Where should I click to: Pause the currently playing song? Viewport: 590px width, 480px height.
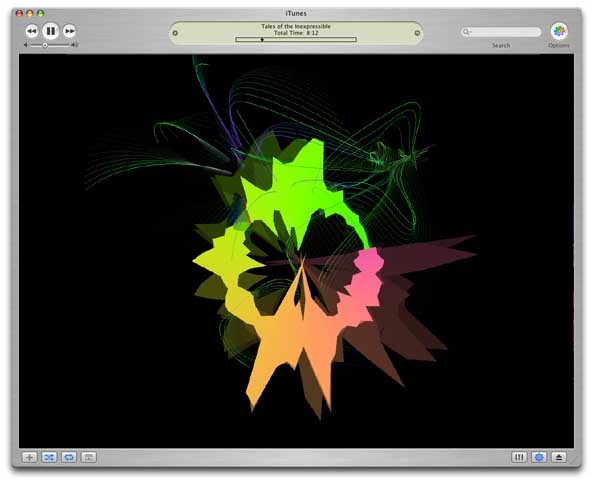(x=50, y=31)
